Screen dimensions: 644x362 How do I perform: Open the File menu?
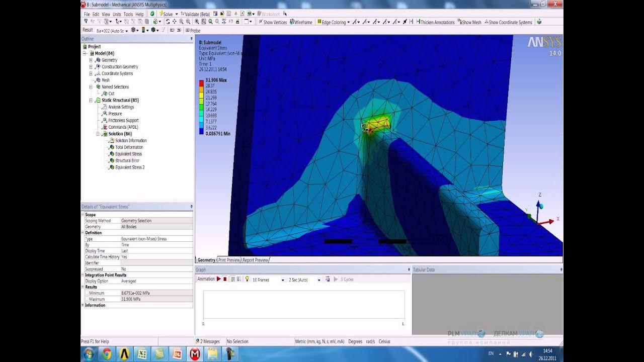87,14
